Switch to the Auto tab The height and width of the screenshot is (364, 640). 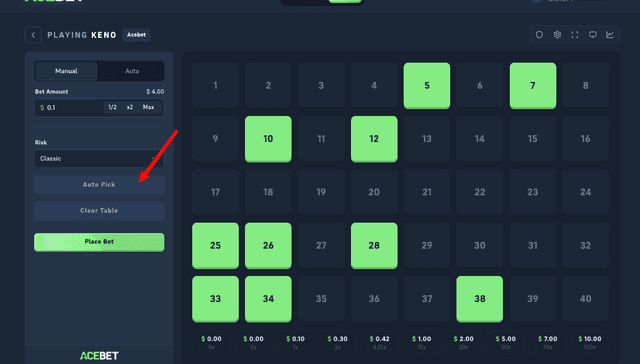(132, 71)
